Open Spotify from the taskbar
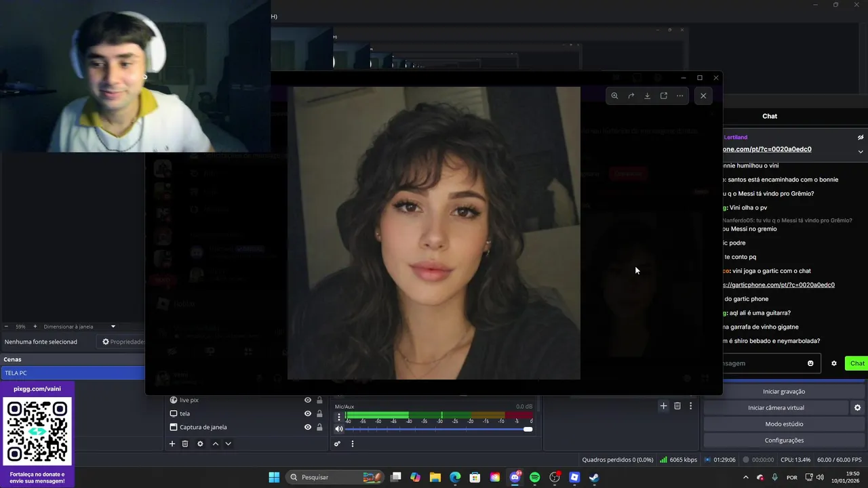Image resolution: width=868 pixels, height=488 pixels. click(x=534, y=477)
